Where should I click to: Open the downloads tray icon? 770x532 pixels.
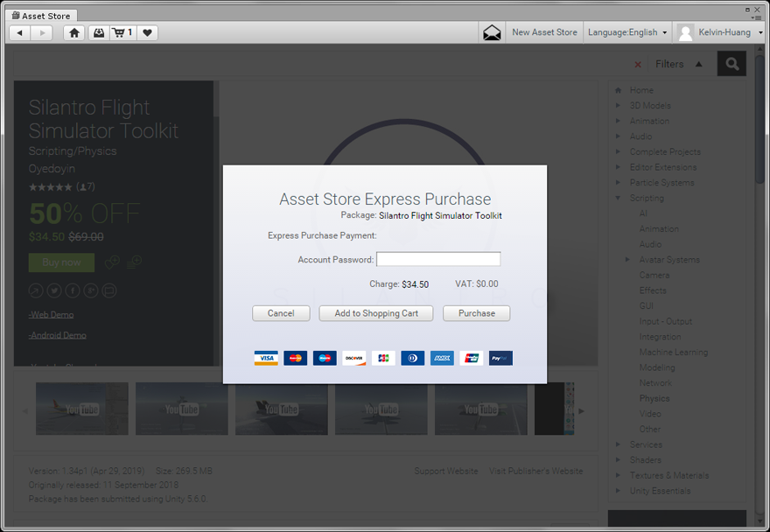pos(99,33)
